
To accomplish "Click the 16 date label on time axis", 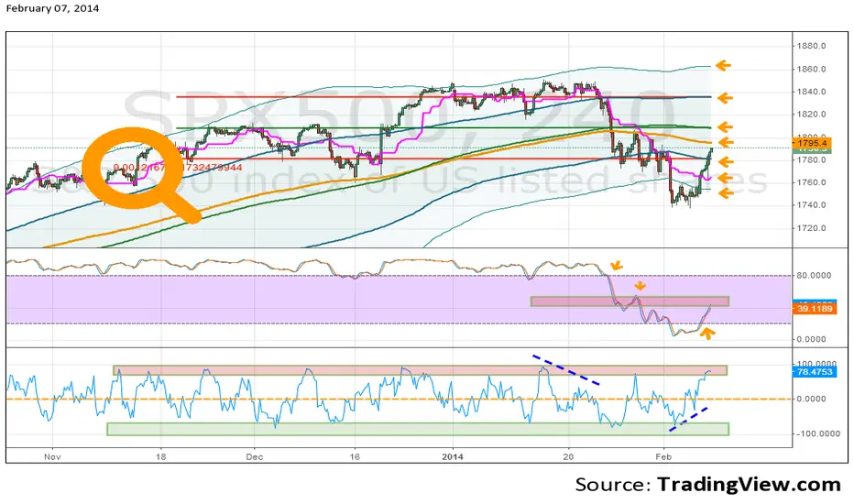I will 355,456.
